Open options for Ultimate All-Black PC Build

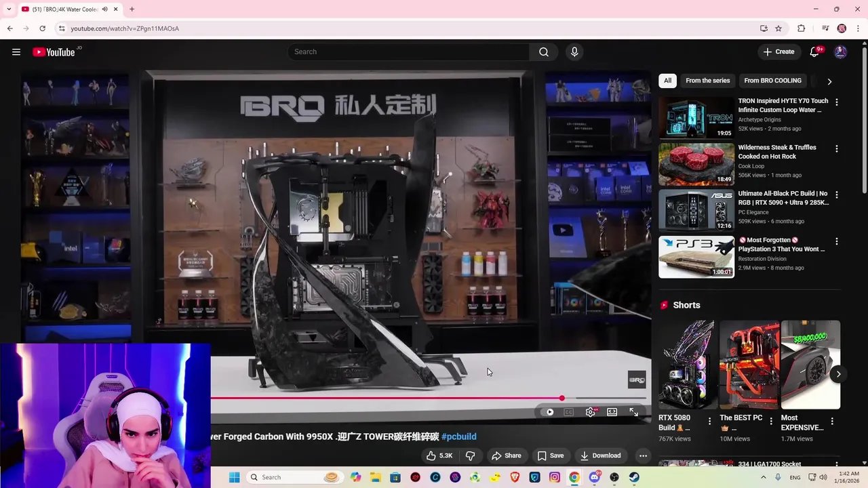836,195
